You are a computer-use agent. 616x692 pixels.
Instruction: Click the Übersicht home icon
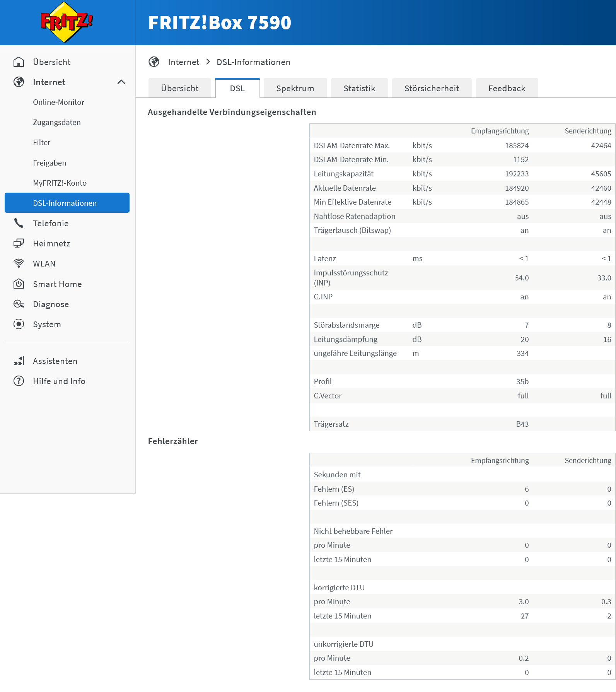coord(19,62)
